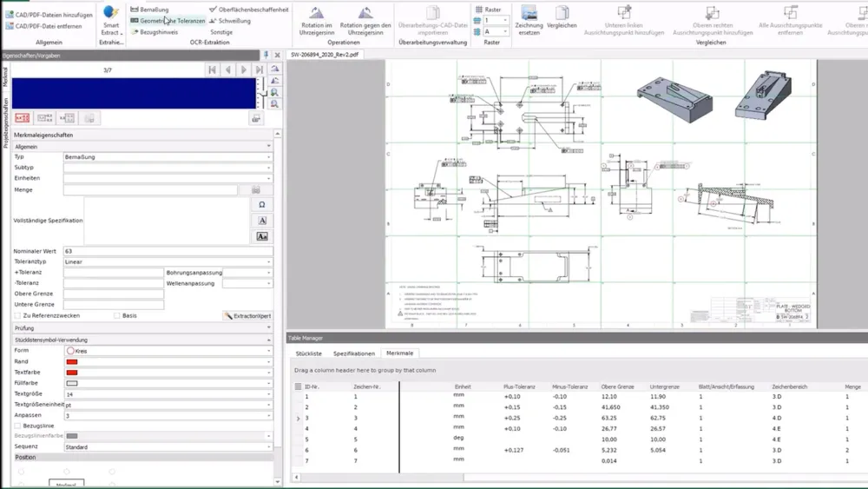Open the Einheiten dropdown
Viewport: 868px width, 489px height.
(x=268, y=178)
